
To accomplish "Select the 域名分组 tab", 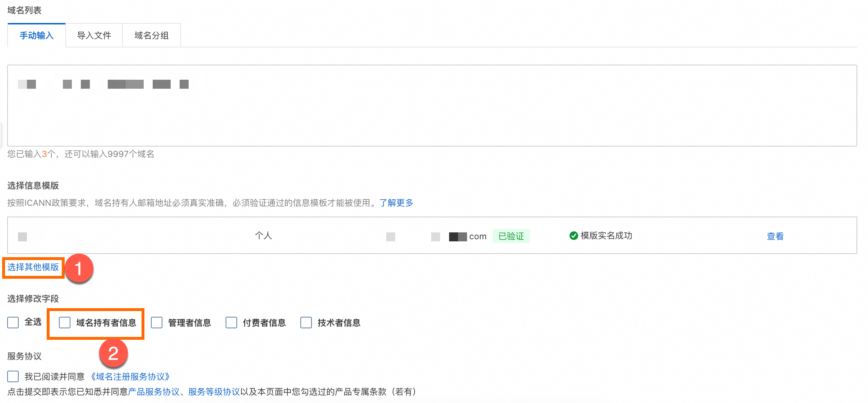I will 151,36.
